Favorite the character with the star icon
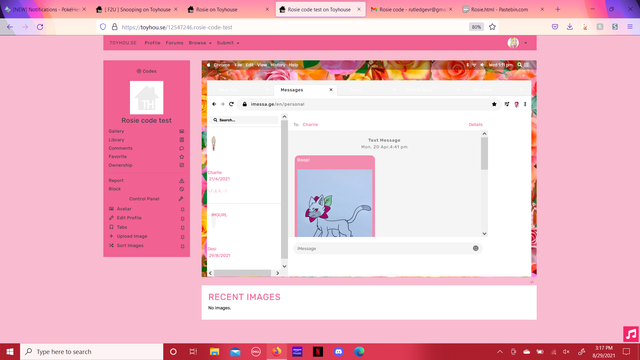This screenshot has height=360, width=640. click(x=182, y=157)
